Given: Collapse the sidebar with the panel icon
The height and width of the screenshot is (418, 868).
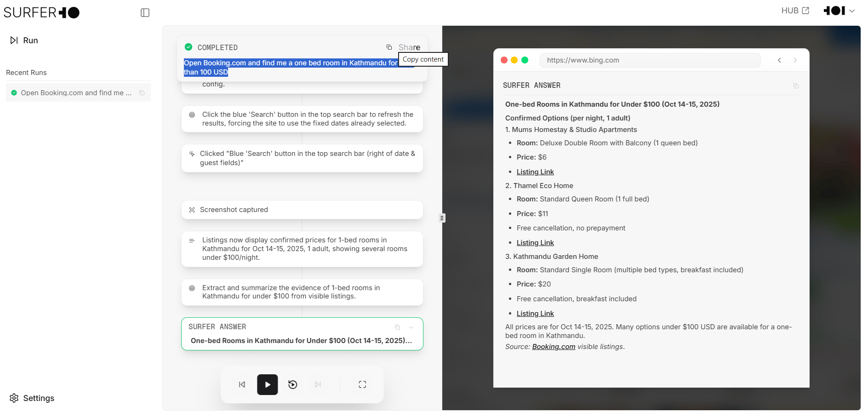Looking at the screenshot, I should tap(145, 13).
